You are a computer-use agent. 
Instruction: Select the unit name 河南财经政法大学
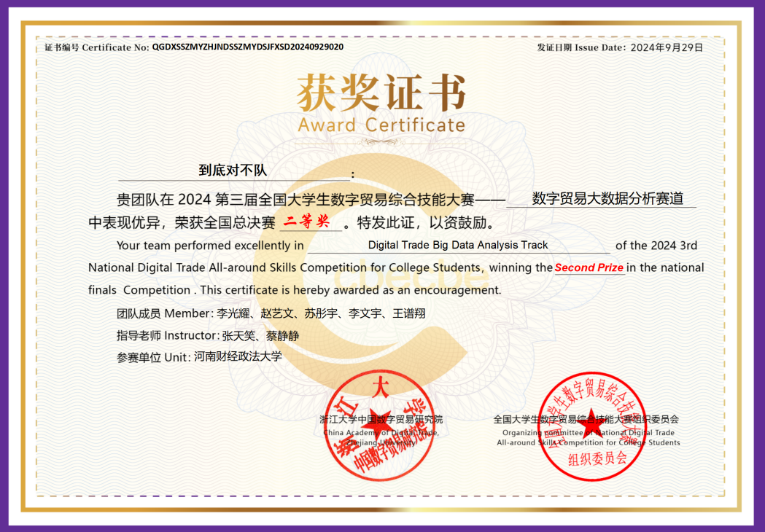[237, 357]
